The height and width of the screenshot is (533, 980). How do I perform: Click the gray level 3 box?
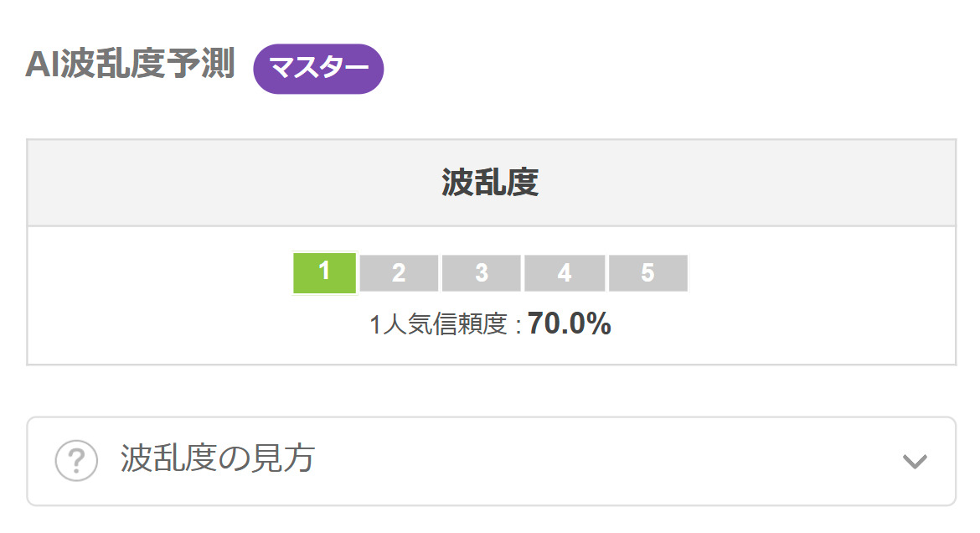coord(482,272)
